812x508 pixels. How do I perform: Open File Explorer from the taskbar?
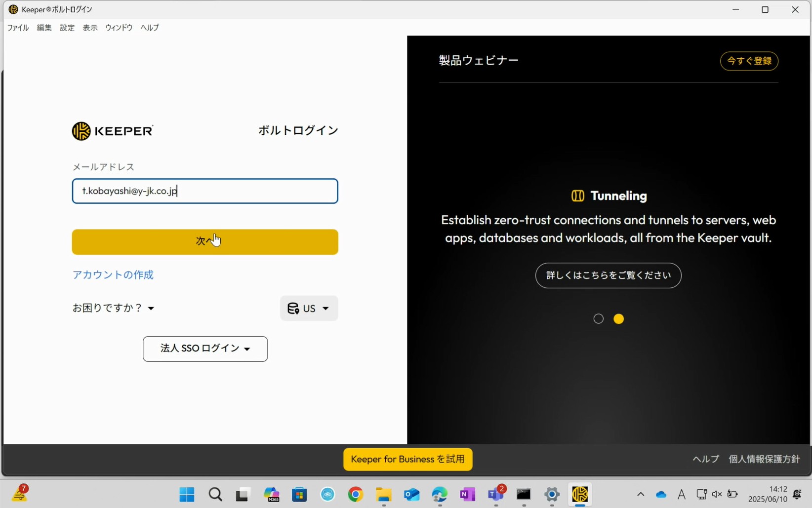point(383,494)
